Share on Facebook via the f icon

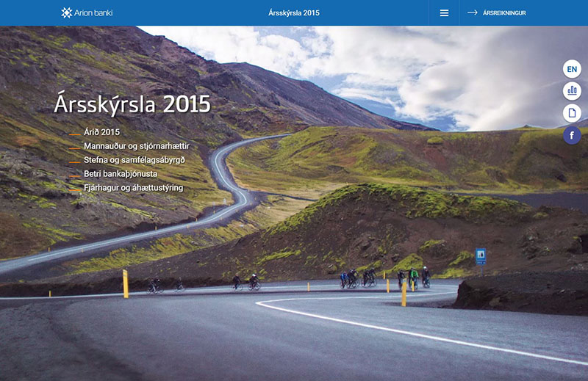[x=572, y=135]
